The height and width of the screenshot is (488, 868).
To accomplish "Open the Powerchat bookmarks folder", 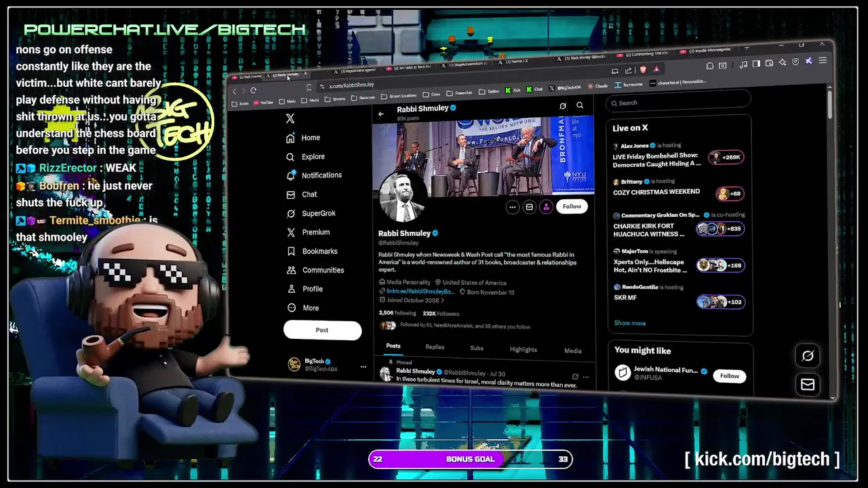I will point(459,93).
